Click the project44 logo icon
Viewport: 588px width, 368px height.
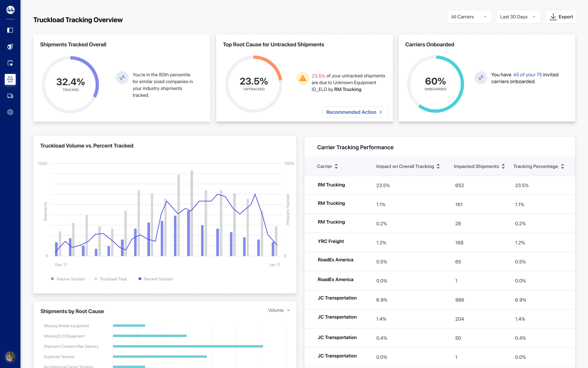[x=10, y=10]
